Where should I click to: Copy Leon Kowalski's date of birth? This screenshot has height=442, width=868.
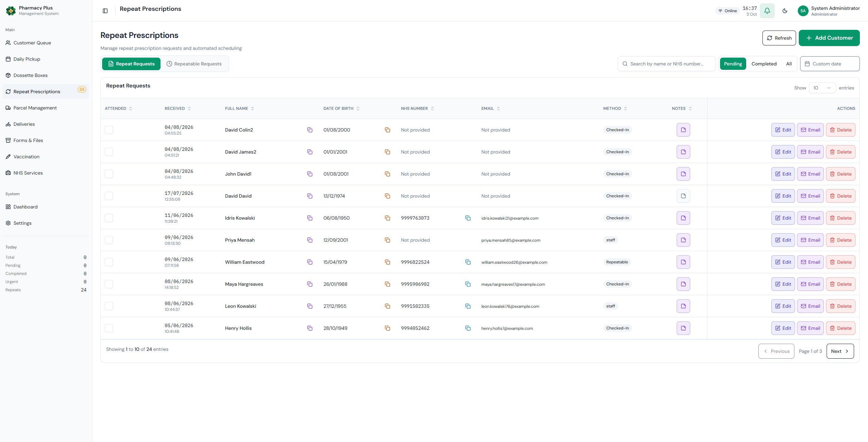tap(387, 306)
